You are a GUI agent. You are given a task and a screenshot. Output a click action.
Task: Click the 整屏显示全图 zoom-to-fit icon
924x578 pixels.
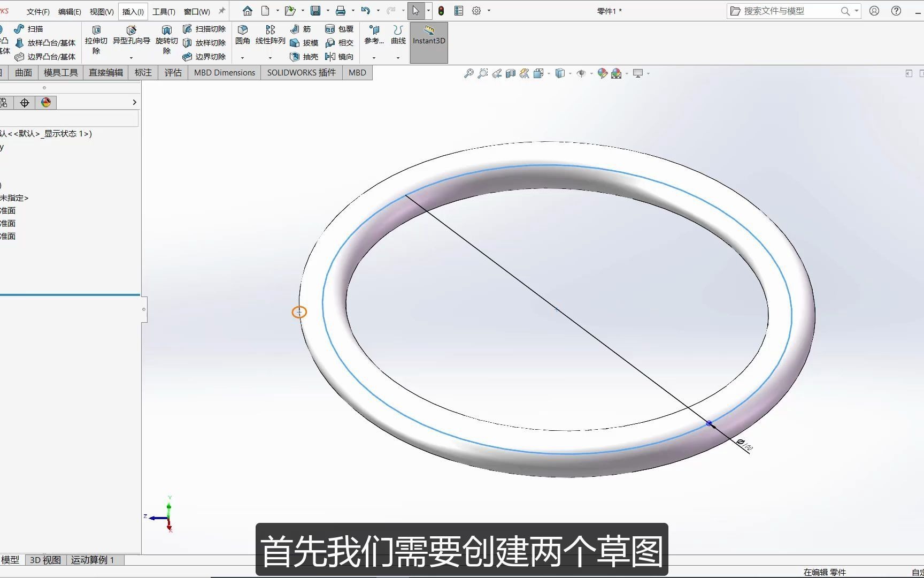(469, 73)
